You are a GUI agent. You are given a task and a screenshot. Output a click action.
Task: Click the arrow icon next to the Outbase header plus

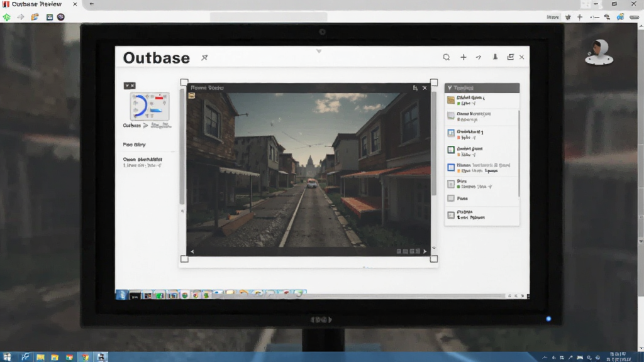click(479, 57)
